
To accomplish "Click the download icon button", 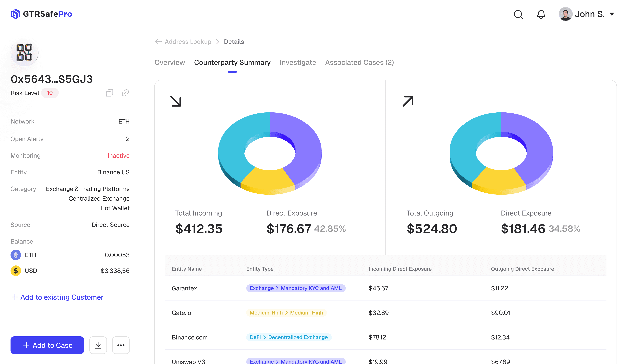I will click(x=98, y=345).
